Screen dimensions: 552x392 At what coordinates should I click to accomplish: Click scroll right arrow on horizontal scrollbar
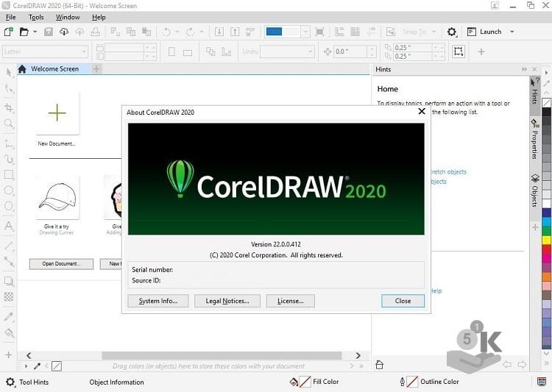(x=358, y=355)
